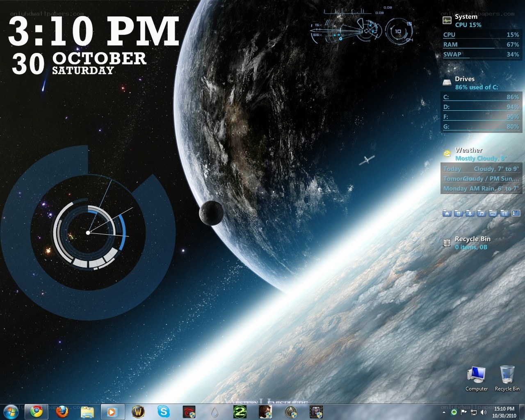The height and width of the screenshot is (420, 525).
Task: Click the Weather widget cloud icon
Action: tap(447, 154)
